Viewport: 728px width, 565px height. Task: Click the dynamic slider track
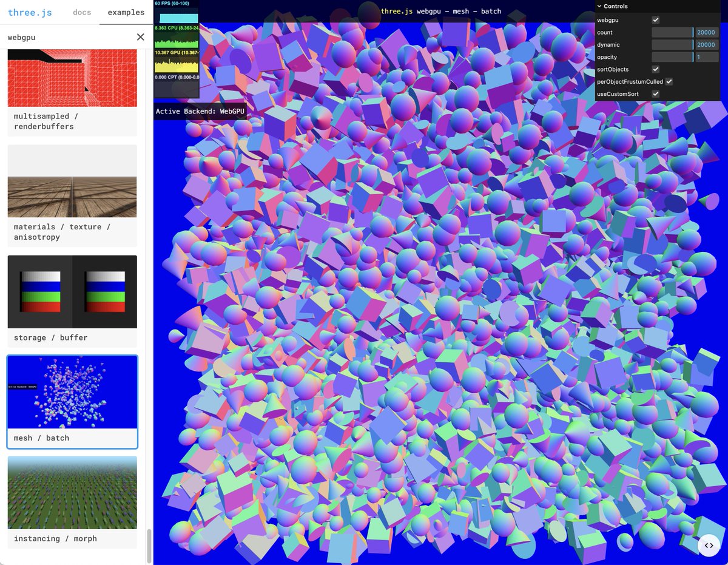(672, 45)
